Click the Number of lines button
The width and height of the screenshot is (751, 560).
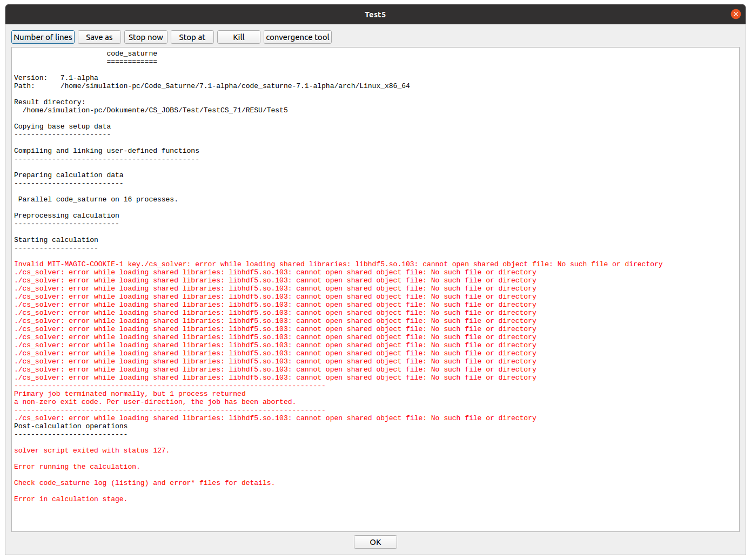point(43,37)
